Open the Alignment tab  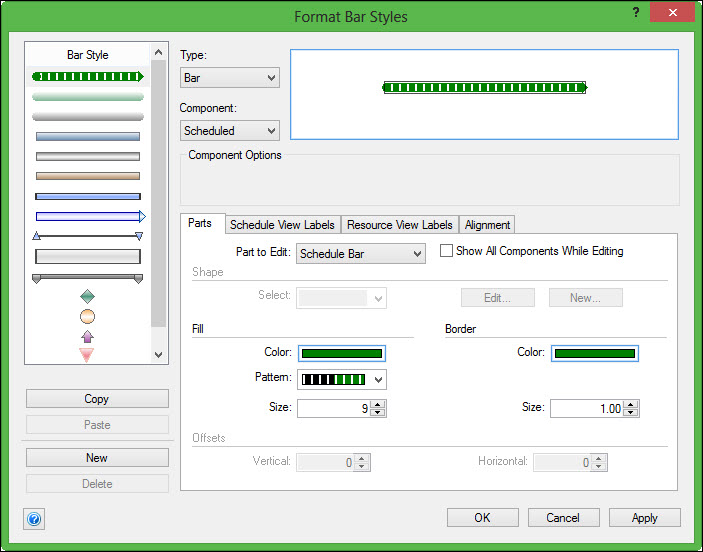coord(488,225)
